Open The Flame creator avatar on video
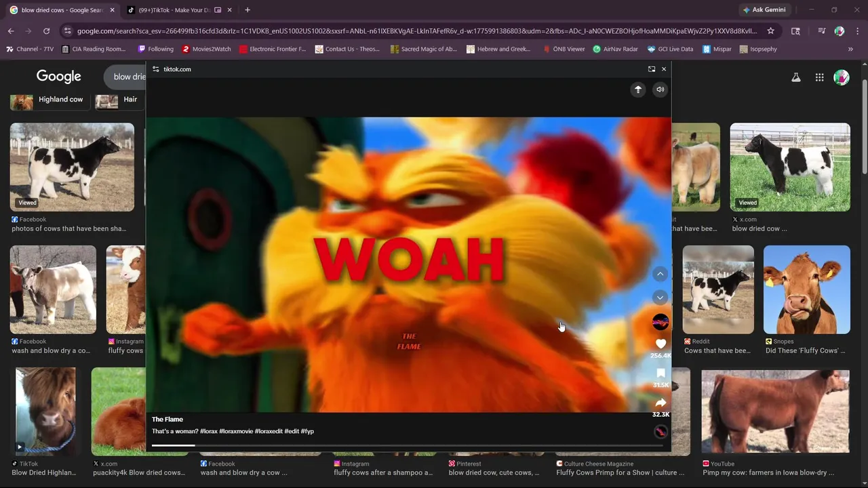The height and width of the screenshot is (488, 868). (x=660, y=322)
